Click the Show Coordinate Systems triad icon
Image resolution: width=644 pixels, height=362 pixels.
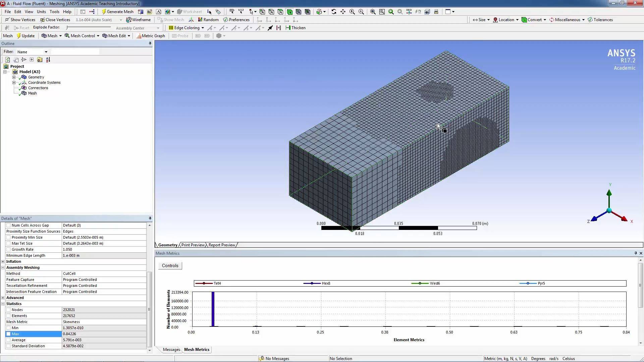(191, 20)
